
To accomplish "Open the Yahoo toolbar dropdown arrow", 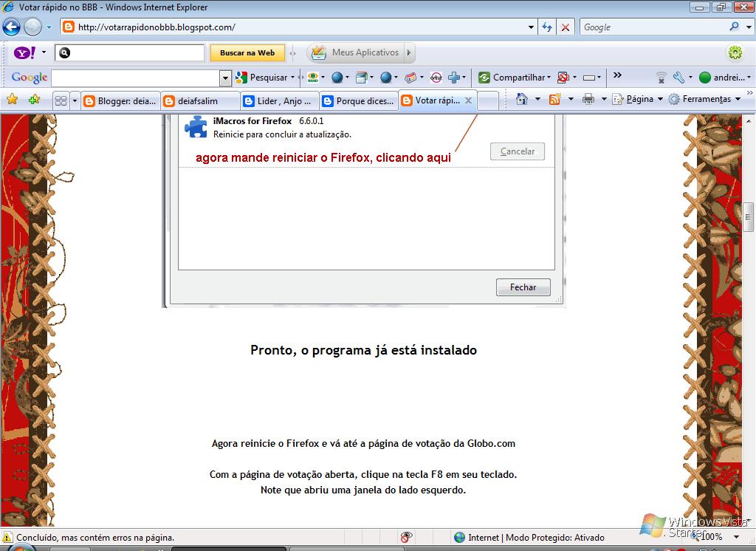I will (44, 52).
